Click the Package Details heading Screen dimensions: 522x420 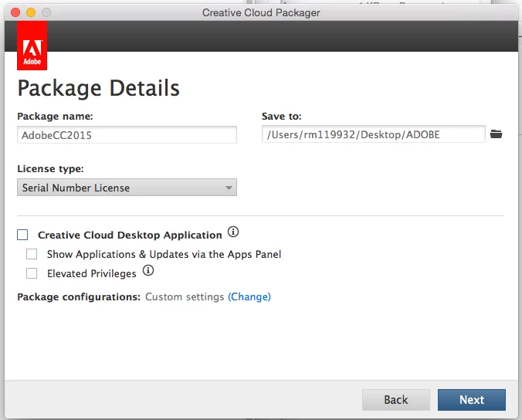coord(99,89)
